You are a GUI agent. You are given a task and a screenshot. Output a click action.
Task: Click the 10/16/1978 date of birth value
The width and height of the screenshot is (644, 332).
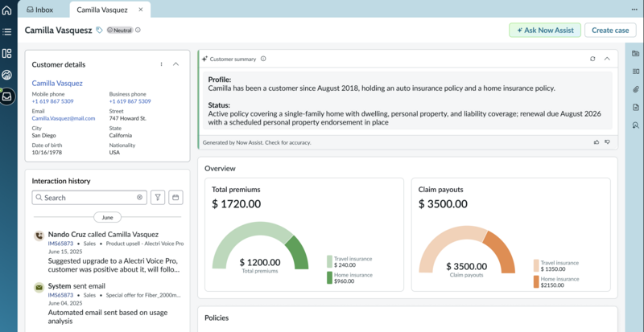(x=47, y=152)
